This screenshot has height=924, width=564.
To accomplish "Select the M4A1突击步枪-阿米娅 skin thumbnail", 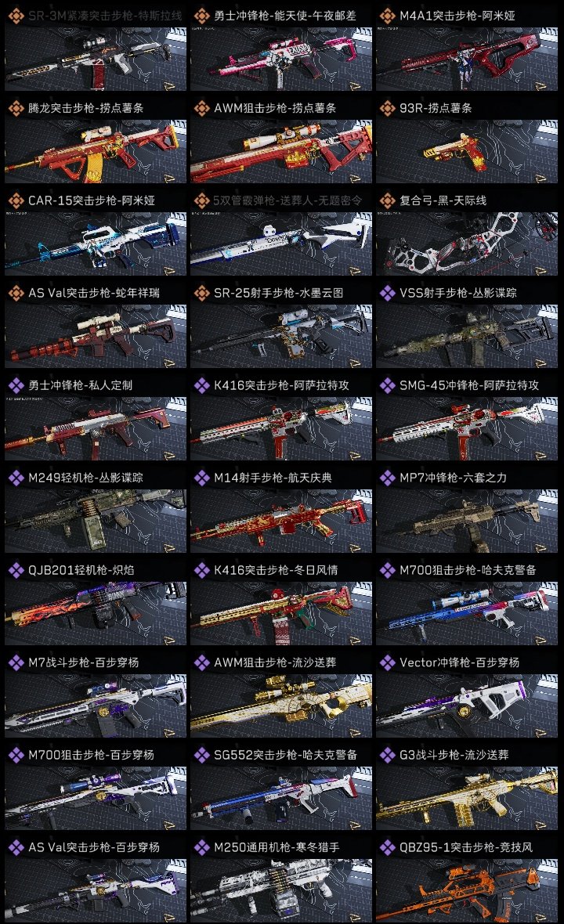I will coord(467,59).
